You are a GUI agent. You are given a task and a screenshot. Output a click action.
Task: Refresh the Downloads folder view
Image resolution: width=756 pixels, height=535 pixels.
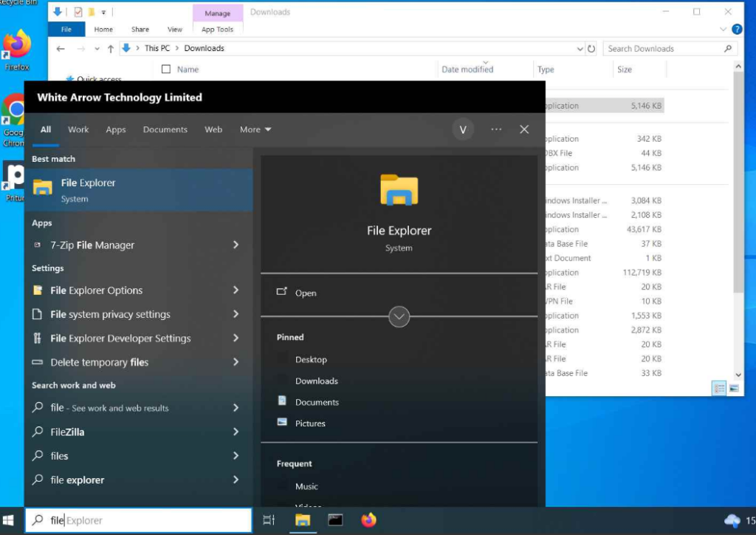click(x=591, y=48)
